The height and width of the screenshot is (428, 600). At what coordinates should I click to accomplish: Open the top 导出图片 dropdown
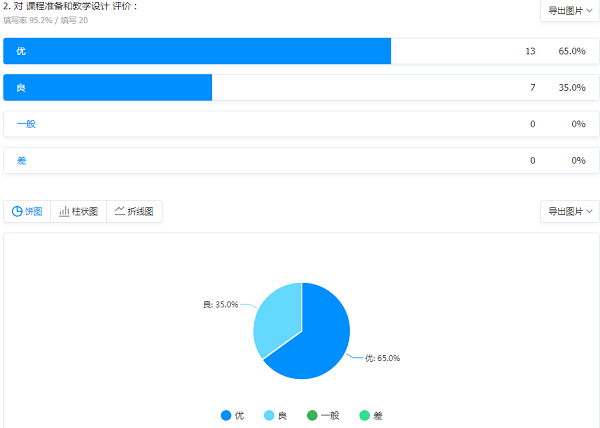[569, 10]
